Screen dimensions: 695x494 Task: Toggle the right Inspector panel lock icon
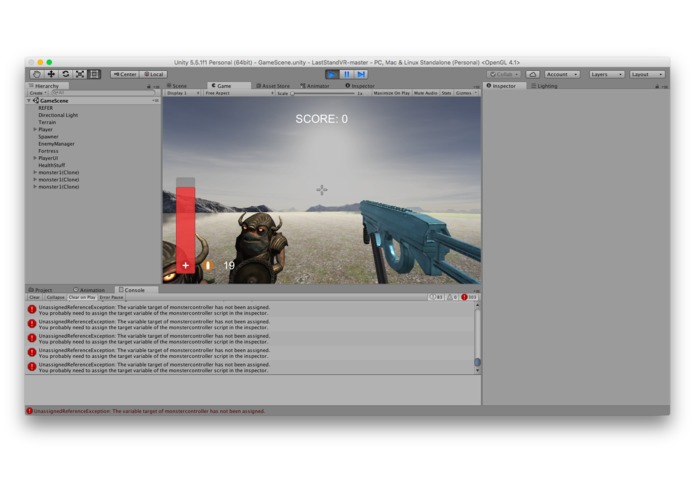point(657,86)
